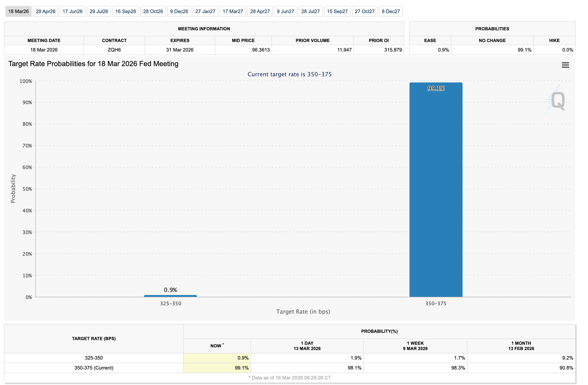Viewport: 588px width, 385px height.
Task: Click the 99.1% bar for 350-375
Action: pyautogui.click(x=436, y=191)
